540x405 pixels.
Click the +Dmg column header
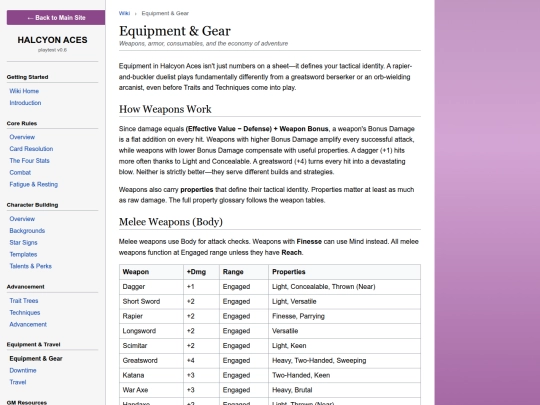click(x=201, y=272)
